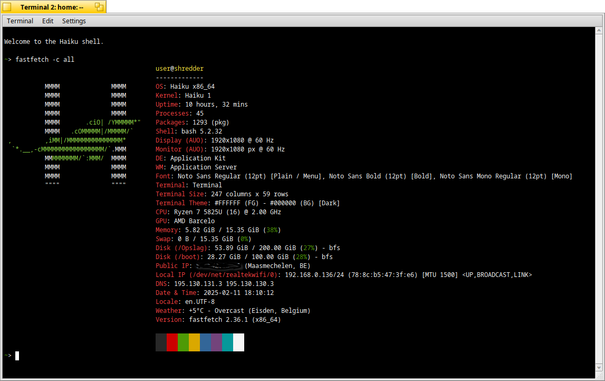Click the 'Local IP' realtekwifi line
605x381 pixels.
344,275
